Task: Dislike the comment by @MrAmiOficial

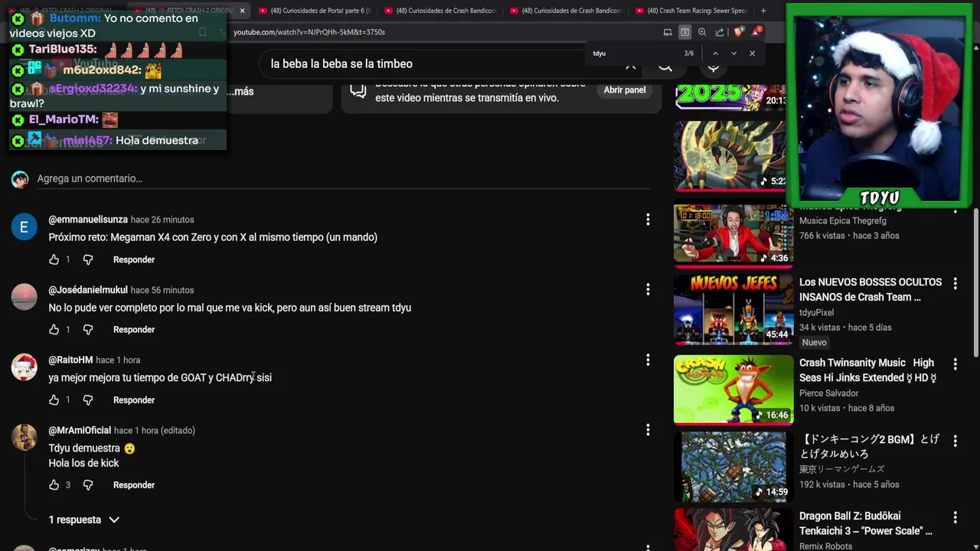Action: [88, 485]
